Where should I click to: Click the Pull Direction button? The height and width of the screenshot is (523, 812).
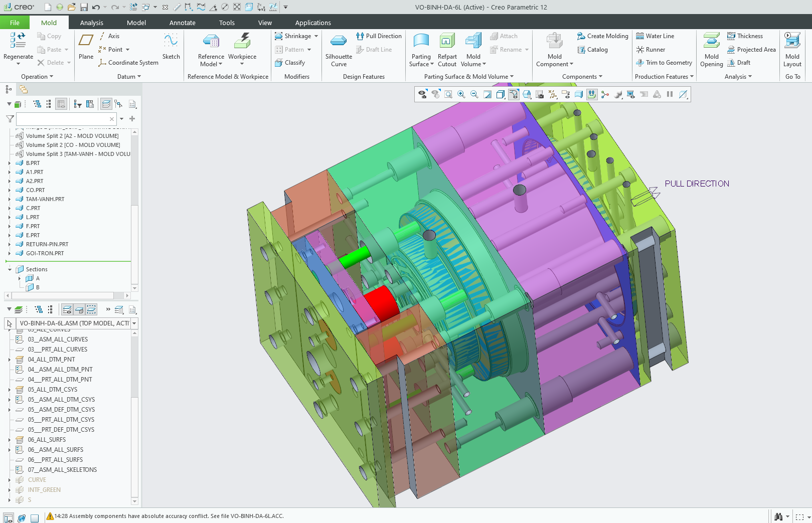[x=379, y=36]
